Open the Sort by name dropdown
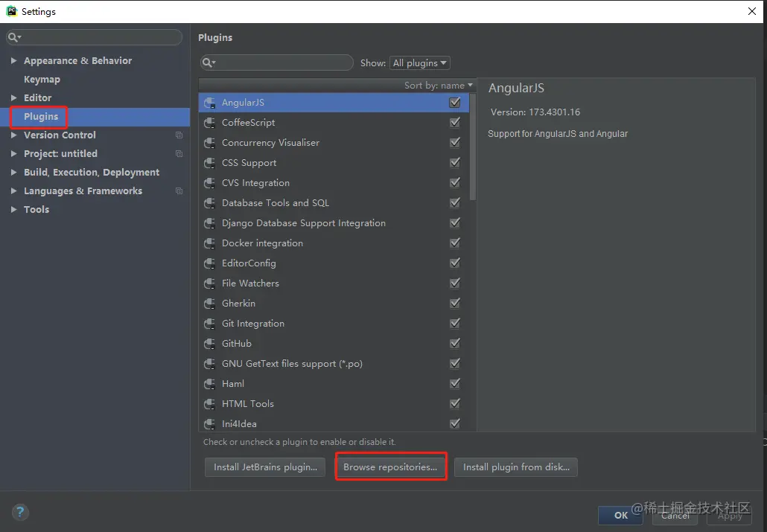This screenshot has width=767, height=532. (439, 86)
